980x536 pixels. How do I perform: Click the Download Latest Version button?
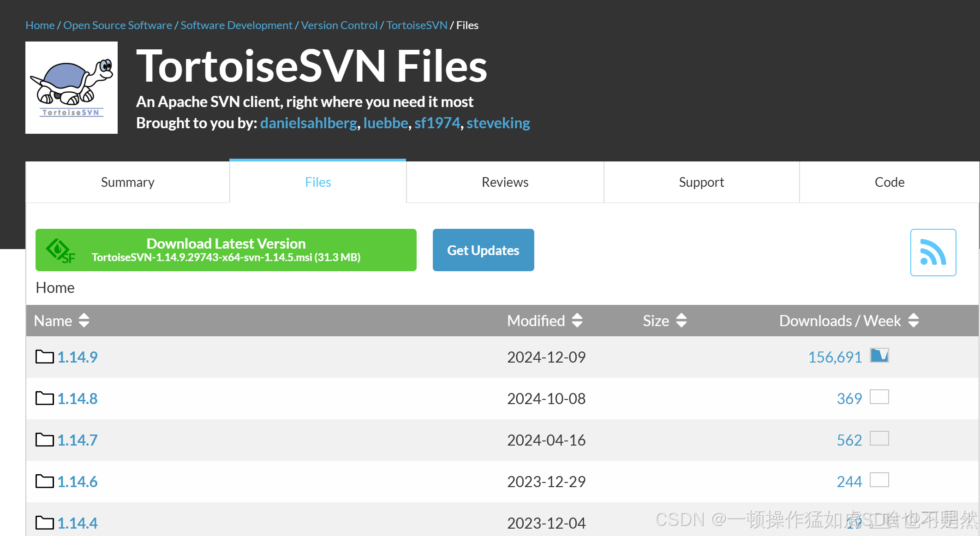coord(226,250)
